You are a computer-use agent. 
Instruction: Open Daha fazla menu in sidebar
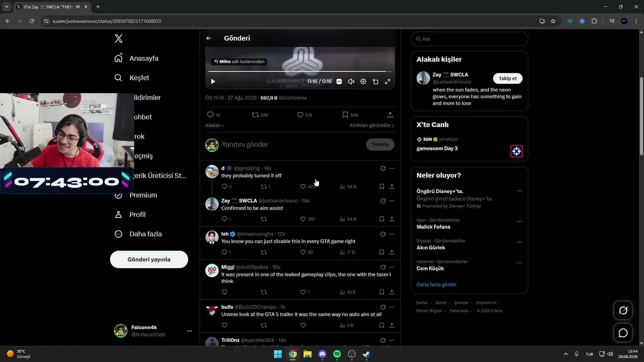[138, 234]
